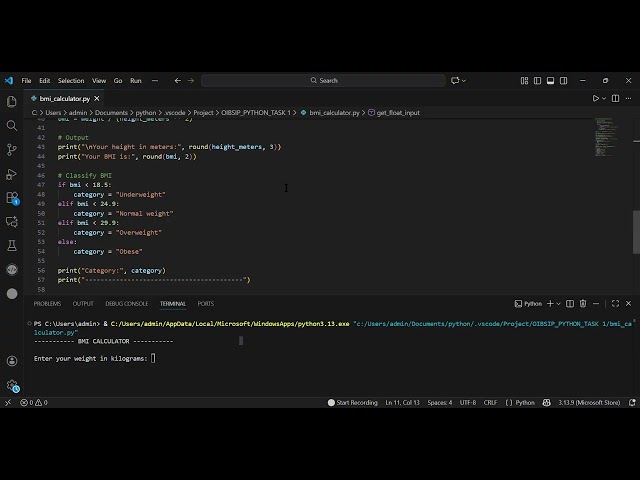Screen dimensions: 640x480
Task: Click the editor minimap preview
Action: [606, 137]
